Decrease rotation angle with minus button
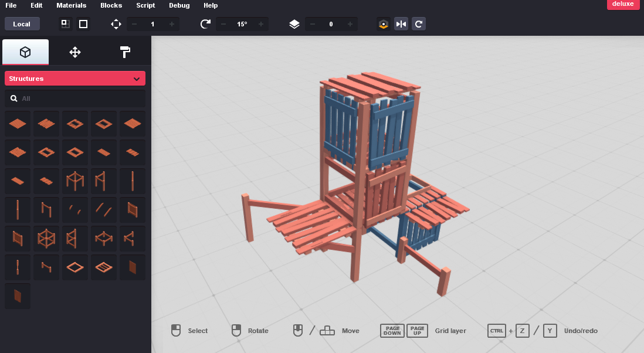The height and width of the screenshot is (353, 644). (223, 24)
